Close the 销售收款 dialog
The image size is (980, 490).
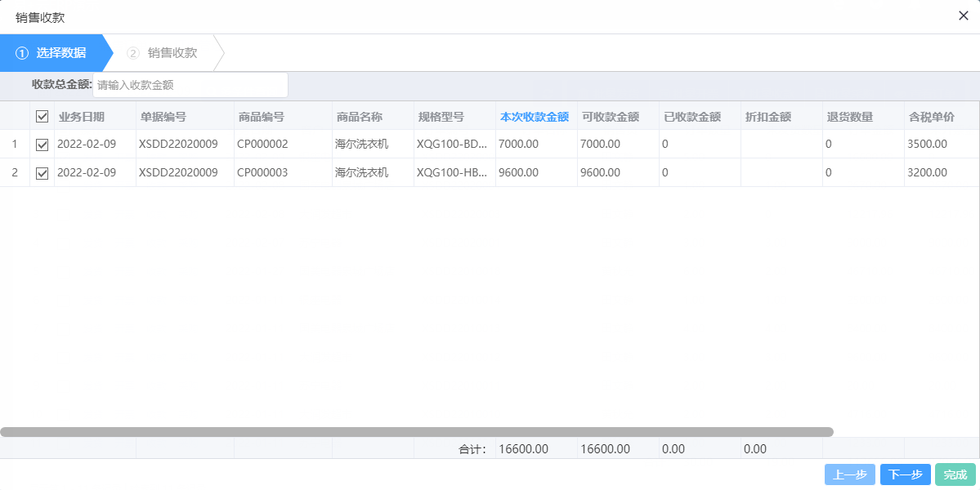point(963,16)
